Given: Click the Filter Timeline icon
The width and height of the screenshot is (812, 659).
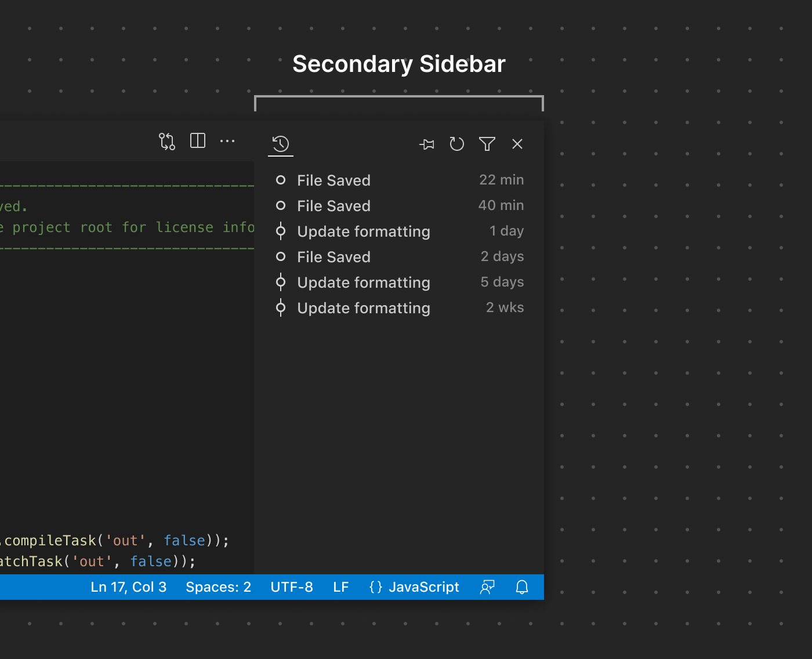Looking at the screenshot, I should pos(487,144).
